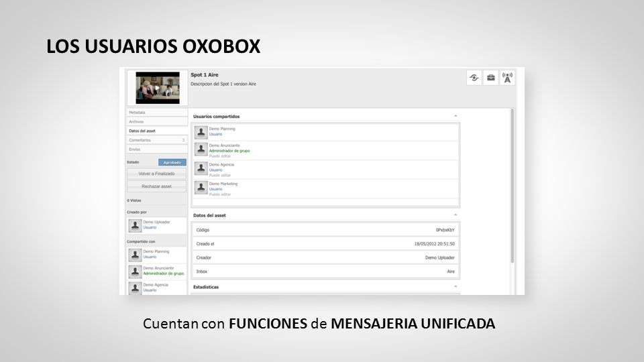Click Usuario link under Demo Planning in main list
This screenshot has width=644, height=362.
[x=215, y=134]
